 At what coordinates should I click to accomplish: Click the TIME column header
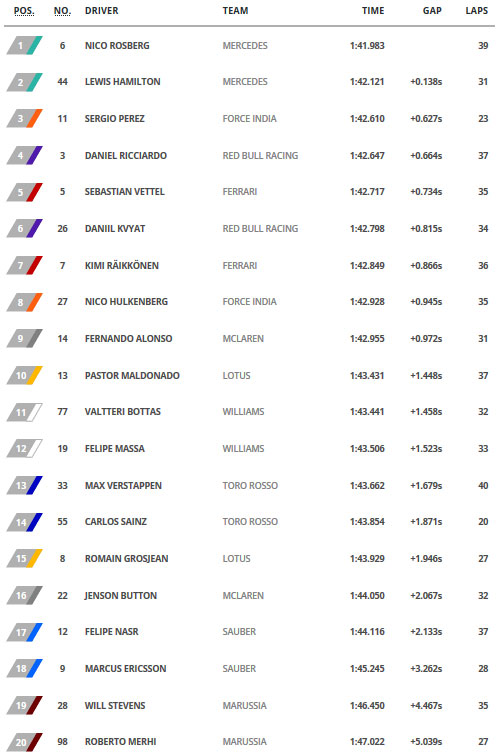coord(373,11)
